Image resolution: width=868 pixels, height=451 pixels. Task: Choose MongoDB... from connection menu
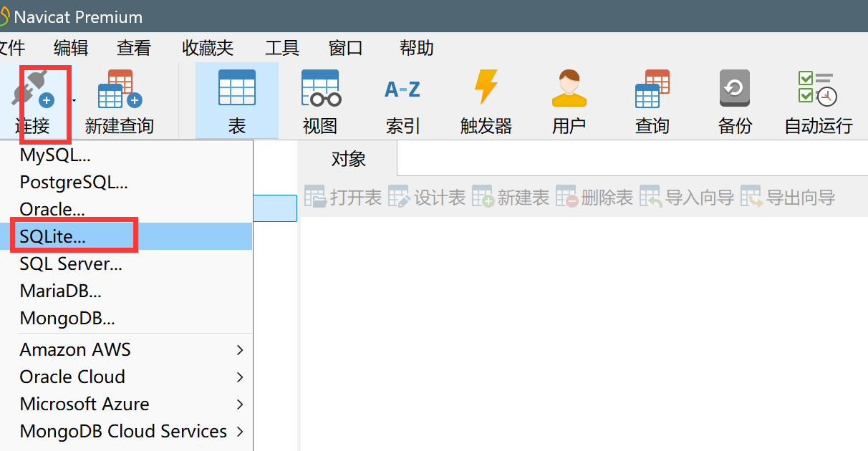tap(127, 318)
